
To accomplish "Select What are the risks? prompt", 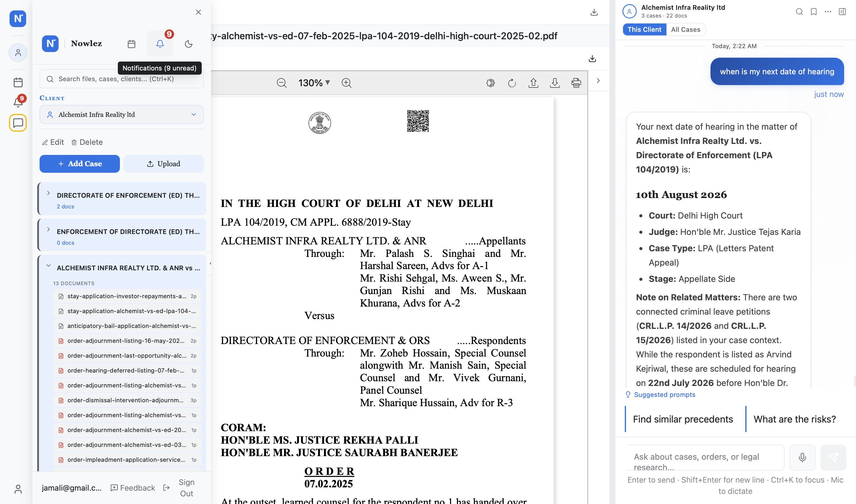I will [794, 419].
